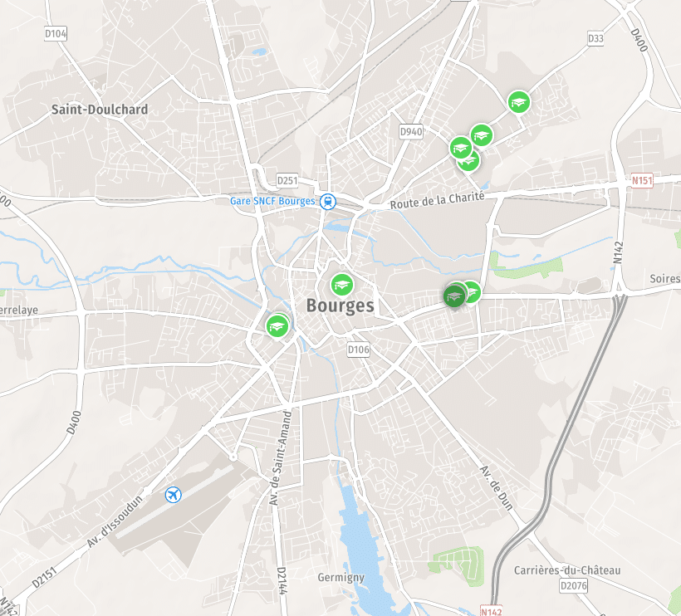Open the Gare SNCF Bourges train station icon
Viewport: 681px width, 616px height.
pos(328,202)
